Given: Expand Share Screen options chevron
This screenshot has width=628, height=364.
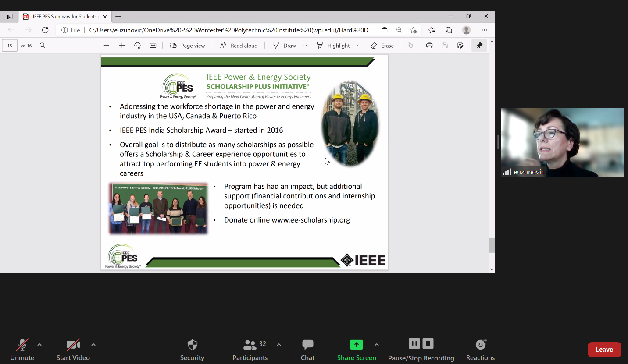Looking at the screenshot, I should [x=376, y=345].
